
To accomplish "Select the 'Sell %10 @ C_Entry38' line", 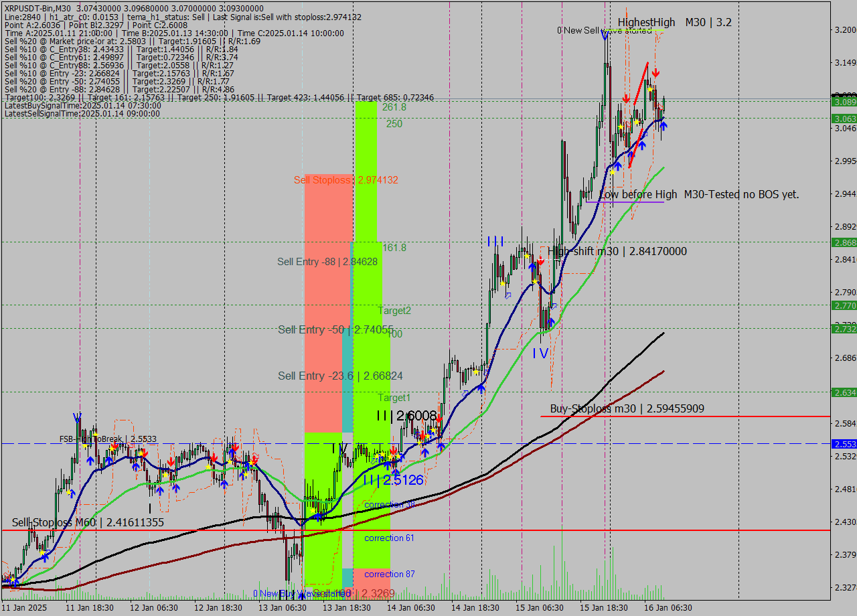I will [x=121, y=49].
